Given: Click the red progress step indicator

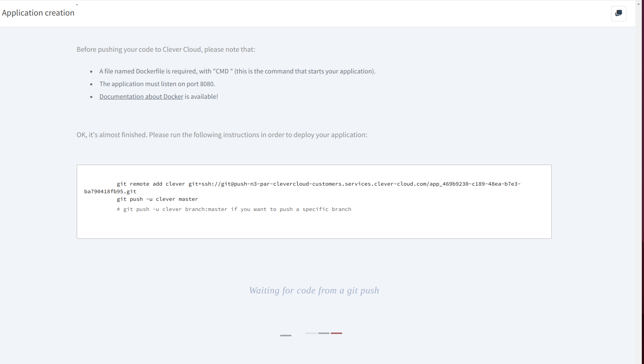Looking at the screenshot, I should (x=336, y=333).
